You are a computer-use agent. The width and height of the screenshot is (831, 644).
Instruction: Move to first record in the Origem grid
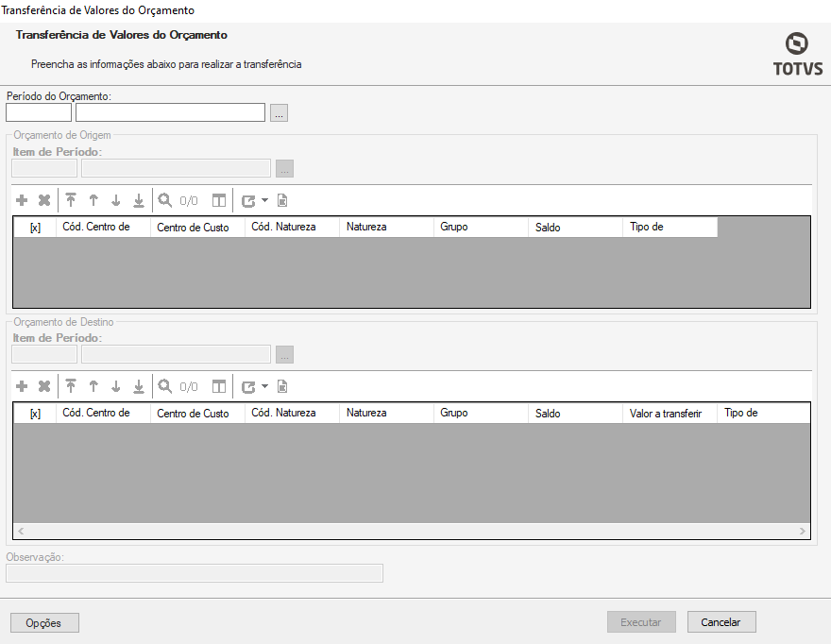pyautogui.click(x=71, y=200)
